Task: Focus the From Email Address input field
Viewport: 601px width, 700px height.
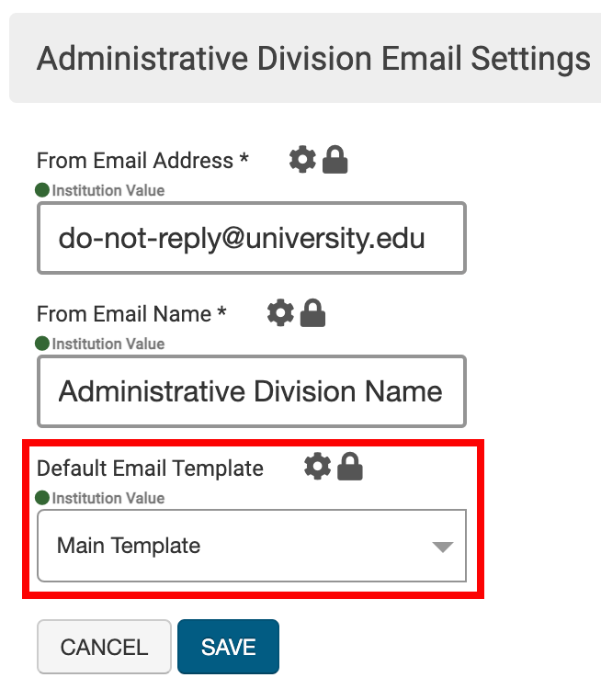Action: [251, 239]
